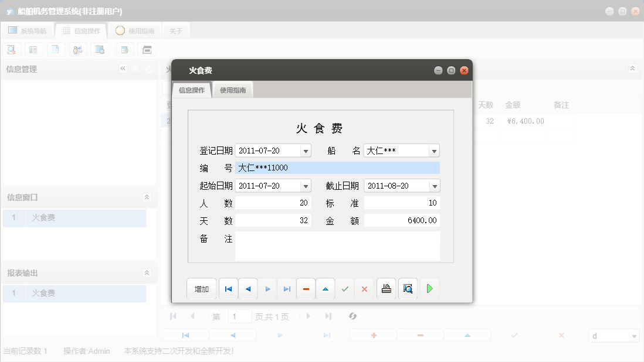Open the search/query tool on the main toolbar
644x362 pixels.
click(x=11, y=49)
